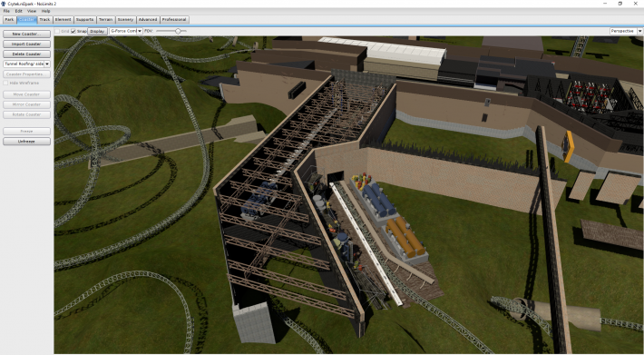The height and width of the screenshot is (355, 644).
Task: Click the NoLimits 2 app icon in title bar
Action: [4, 4]
